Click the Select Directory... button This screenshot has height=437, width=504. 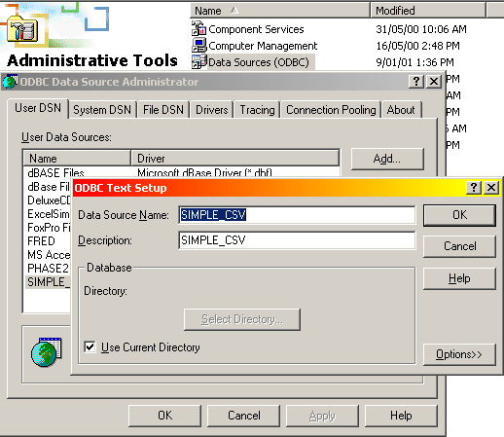click(242, 319)
